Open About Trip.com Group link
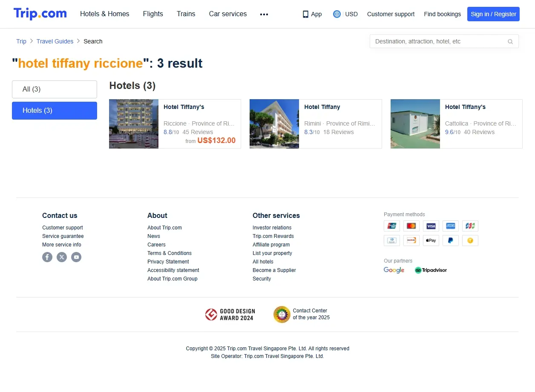The height and width of the screenshot is (392, 535). point(173,279)
